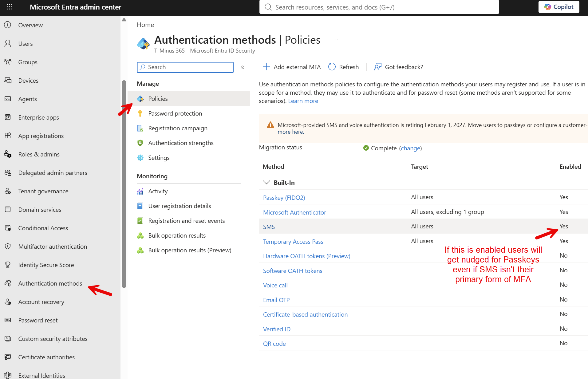Click the Identity Secure Score trophy icon
The width and height of the screenshot is (588, 379).
pos(8,265)
